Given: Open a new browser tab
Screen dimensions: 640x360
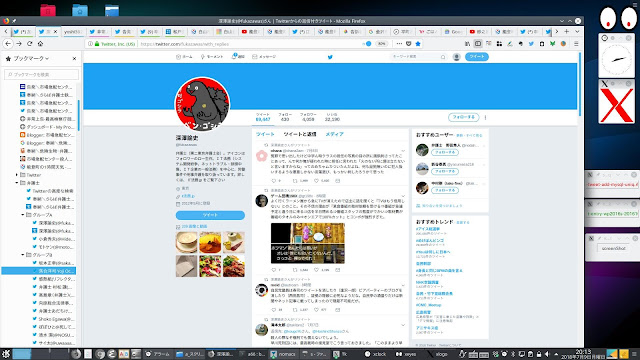Looking at the screenshot, I should pos(567,31).
